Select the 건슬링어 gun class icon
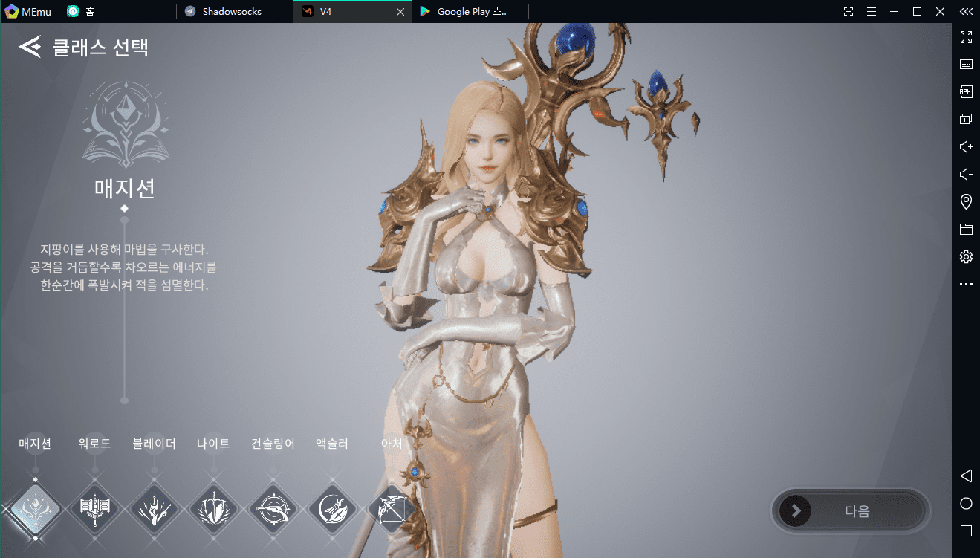980x558 pixels. [x=273, y=510]
